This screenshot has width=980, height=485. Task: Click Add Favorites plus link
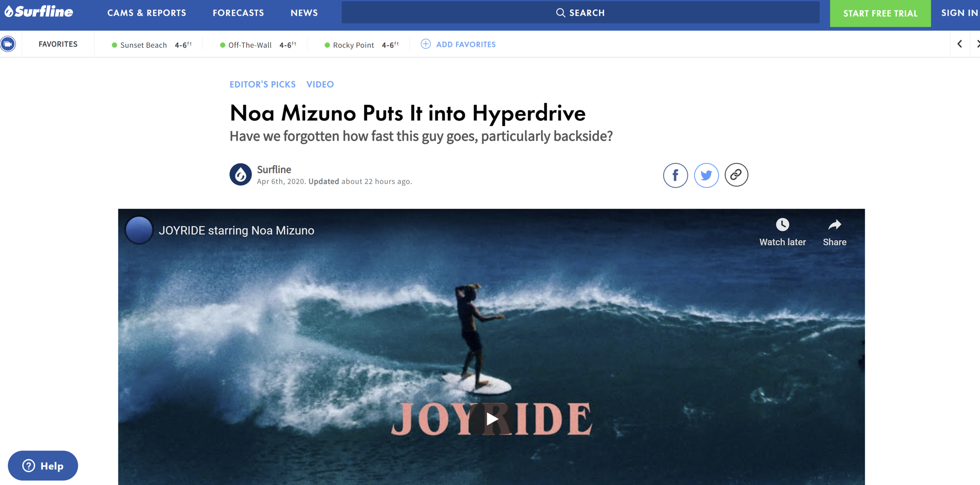pos(458,44)
